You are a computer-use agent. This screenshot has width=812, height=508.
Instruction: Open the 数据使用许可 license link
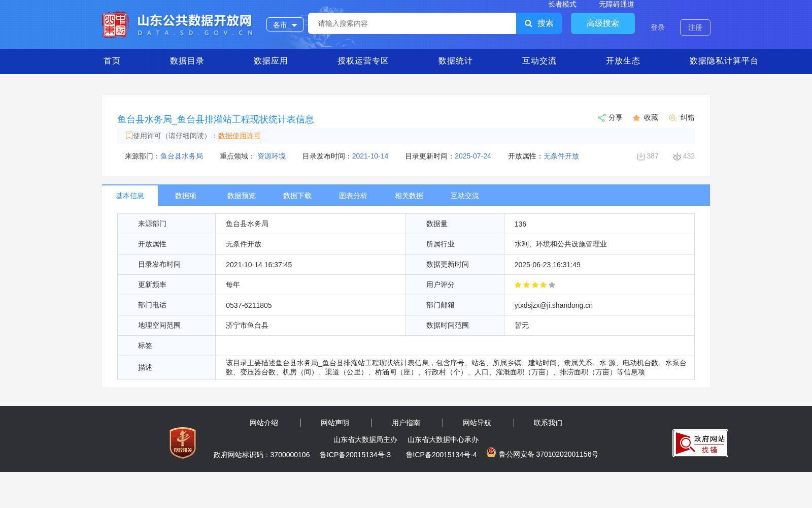coord(240,136)
